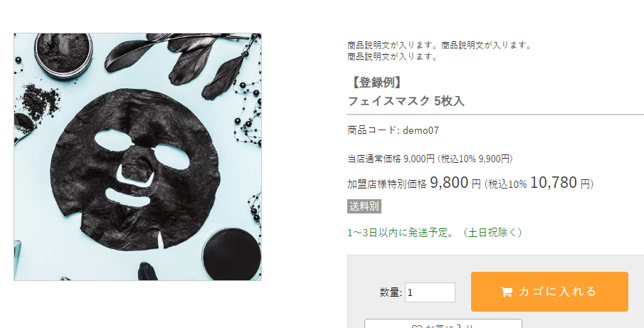Click the second 商品説明文が入ります line

[x=393, y=56]
